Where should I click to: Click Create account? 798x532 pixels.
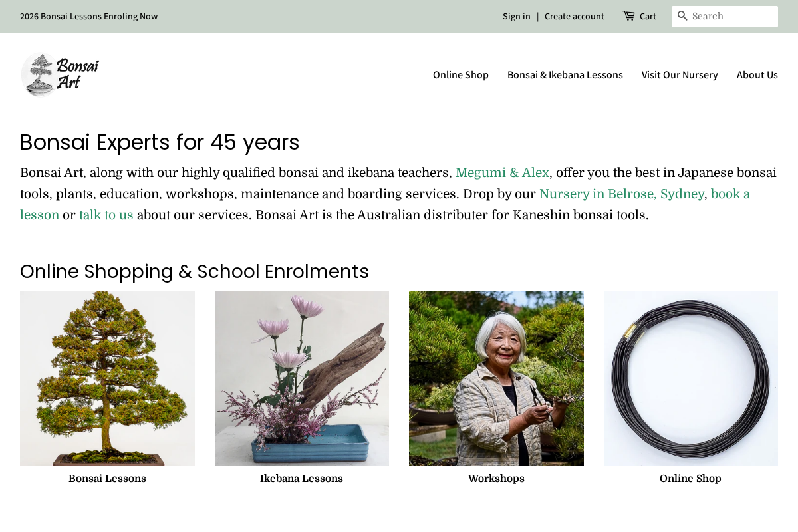click(574, 16)
